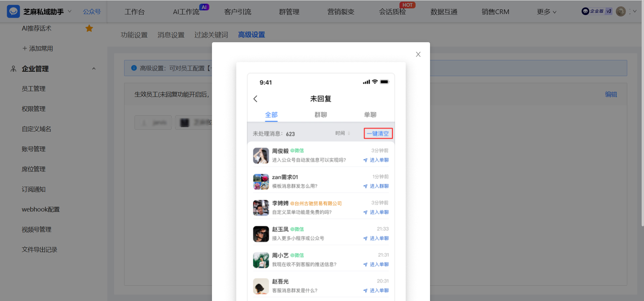Open 自定义域名 in sidebar
The image size is (644, 301).
click(37, 129)
